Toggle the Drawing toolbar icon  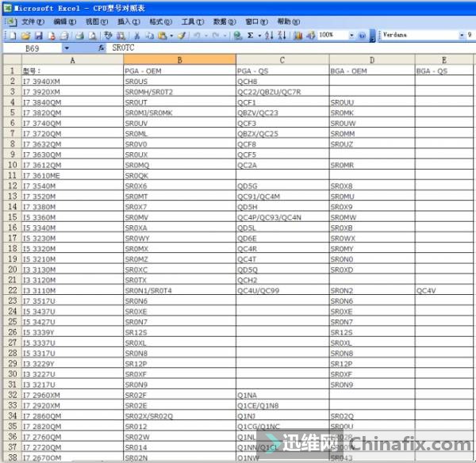[310, 36]
